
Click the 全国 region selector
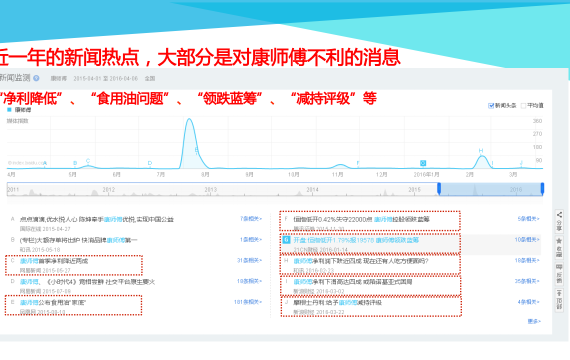point(150,78)
